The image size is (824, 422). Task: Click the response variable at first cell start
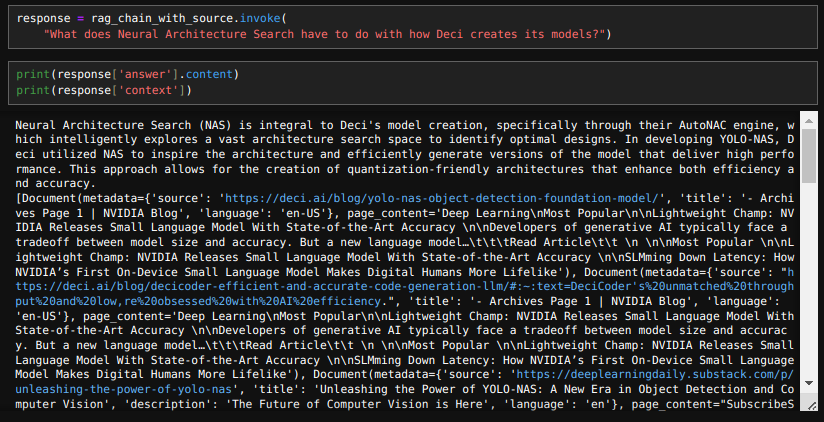[x=43, y=18]
